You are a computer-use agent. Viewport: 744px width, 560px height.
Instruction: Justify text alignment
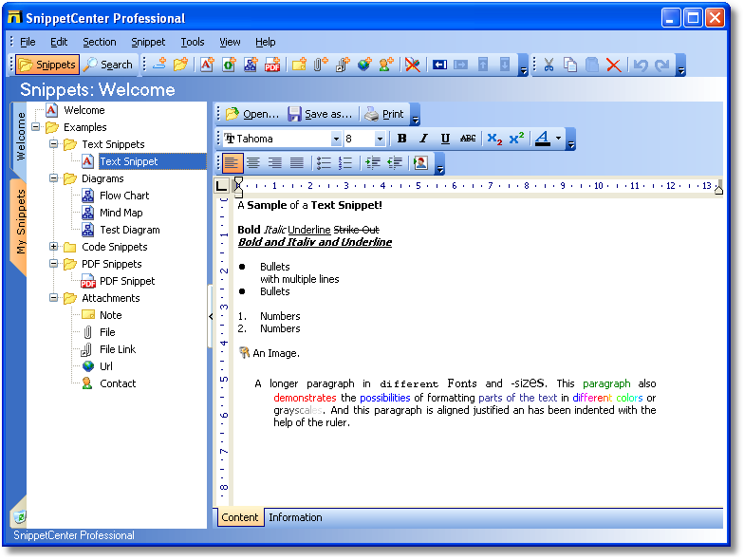point(296,163)
